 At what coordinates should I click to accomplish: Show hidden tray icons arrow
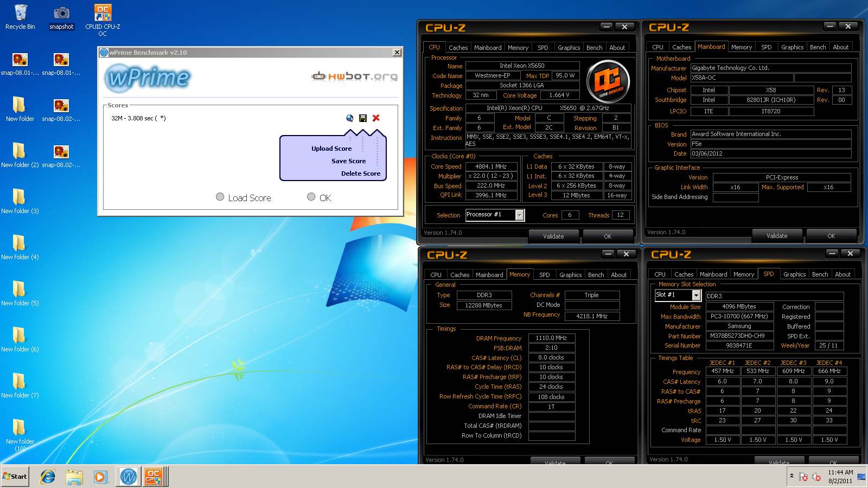(792, 476)
